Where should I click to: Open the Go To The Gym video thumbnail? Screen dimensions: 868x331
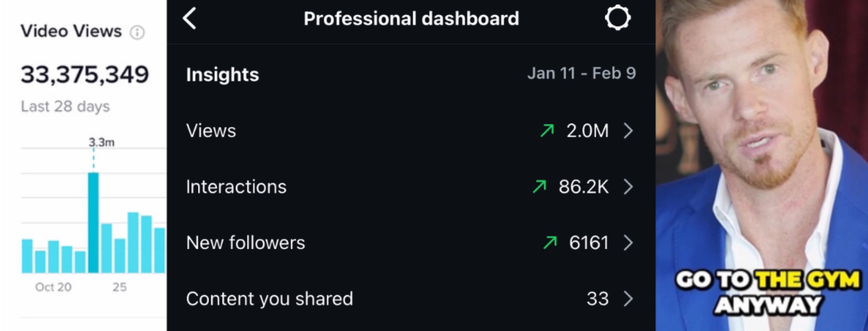click(762, 165)
